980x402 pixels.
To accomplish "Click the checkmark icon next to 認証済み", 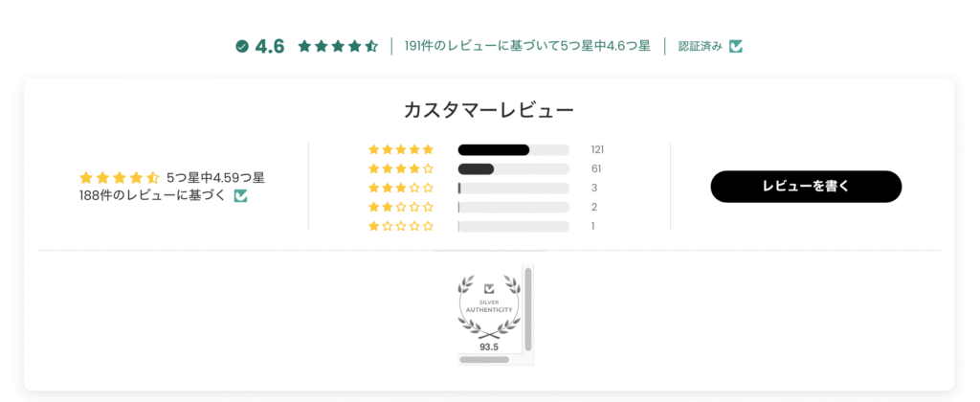I will pos(735,46).
